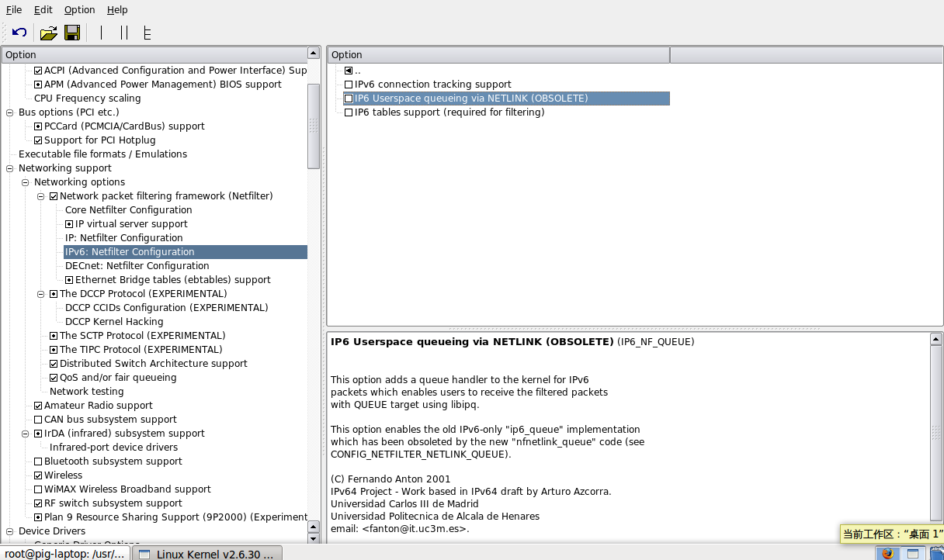Collapse the Networking options node

26,182
